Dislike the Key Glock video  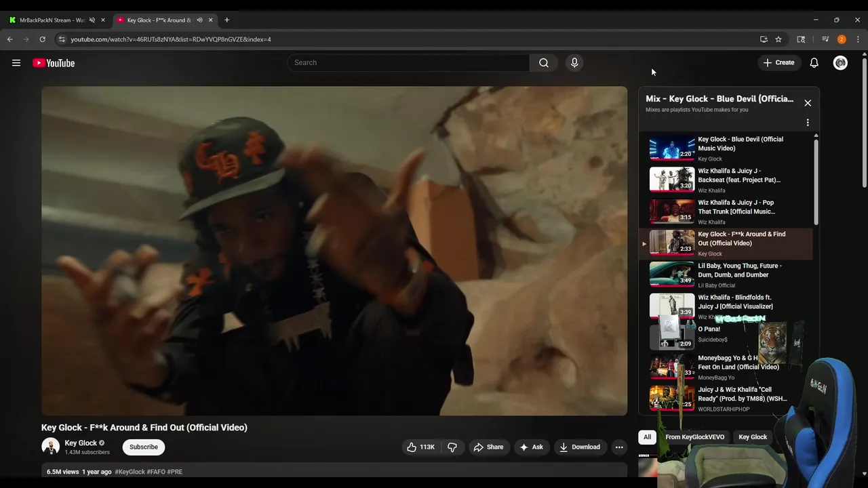point(452,447)
